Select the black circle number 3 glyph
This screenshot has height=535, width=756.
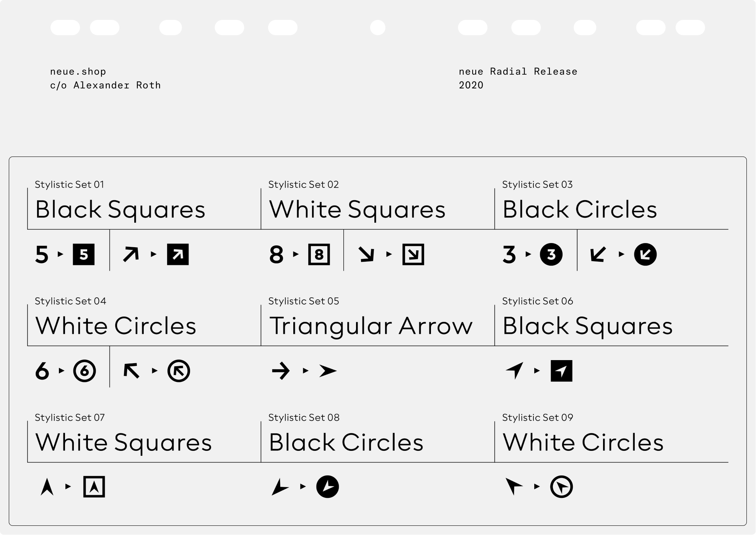tap(551, 254)
